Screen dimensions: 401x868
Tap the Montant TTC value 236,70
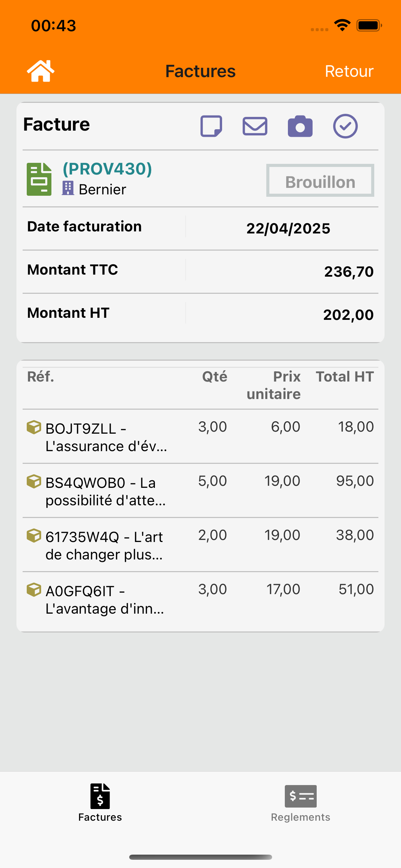349,272
